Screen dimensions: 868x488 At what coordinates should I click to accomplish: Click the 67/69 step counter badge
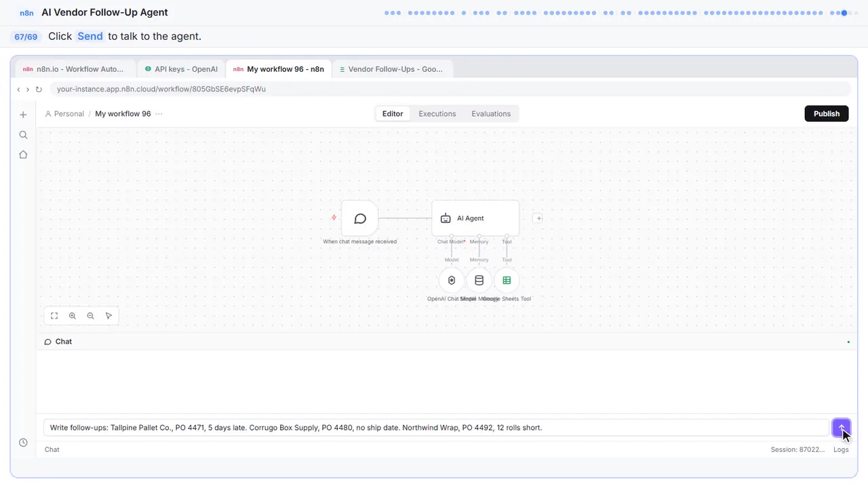click(x=26, y=37)
